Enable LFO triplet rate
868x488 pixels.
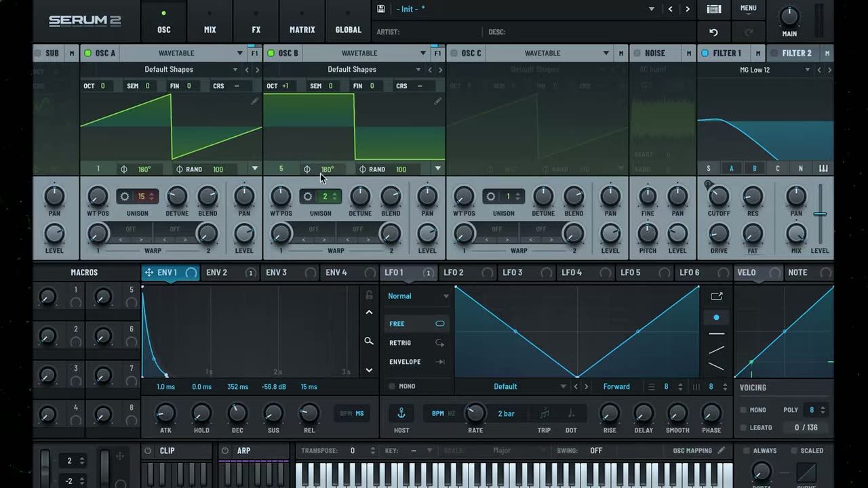coord(545,413)
